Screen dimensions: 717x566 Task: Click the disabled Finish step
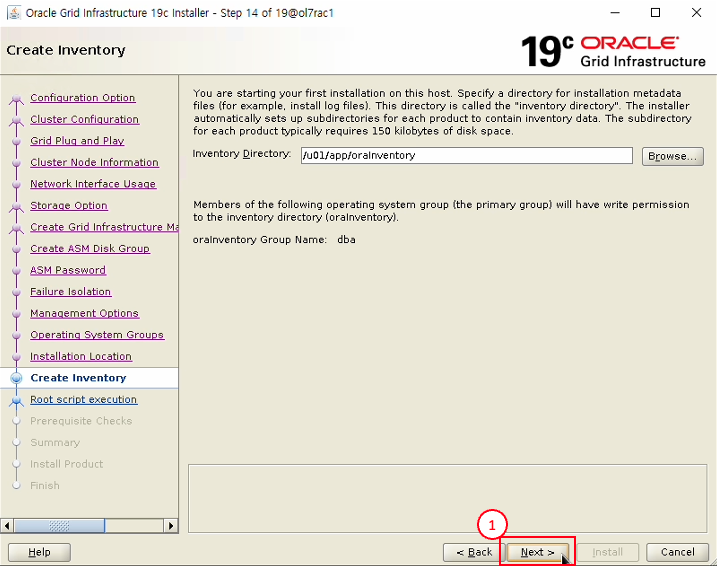45,485
